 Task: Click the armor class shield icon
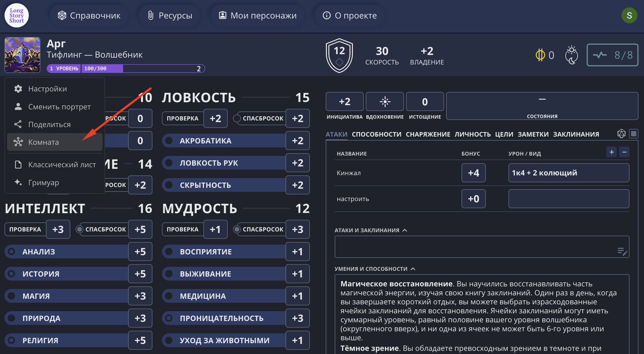point(339,55)
